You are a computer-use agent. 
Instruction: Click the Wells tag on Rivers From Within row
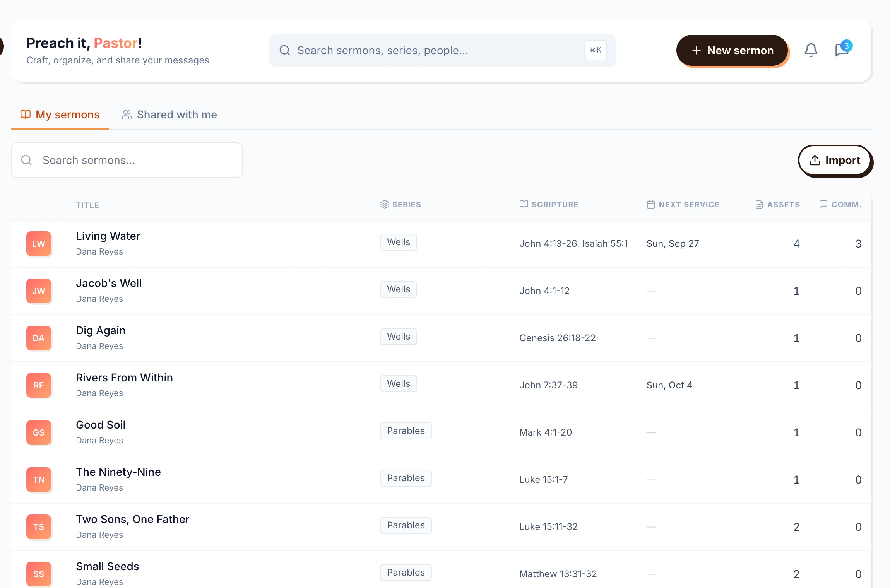(399, 384)
